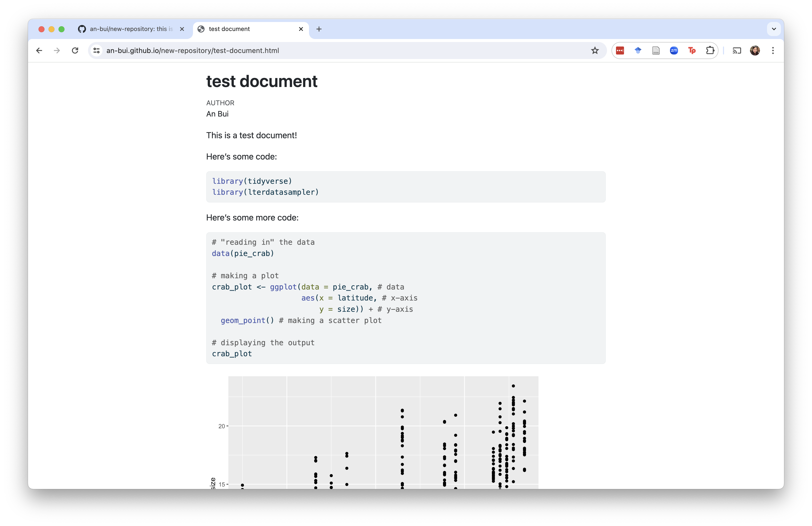View site information in address bar
This screenshot has width=812, height=526.
pyautogui.click(x=96, y=50)
